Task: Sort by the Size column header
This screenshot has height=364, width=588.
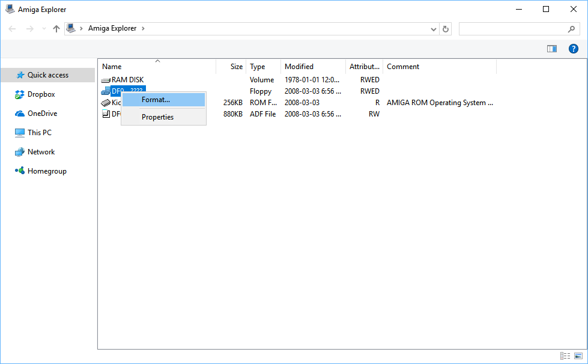Action: (x=231, y=67)
